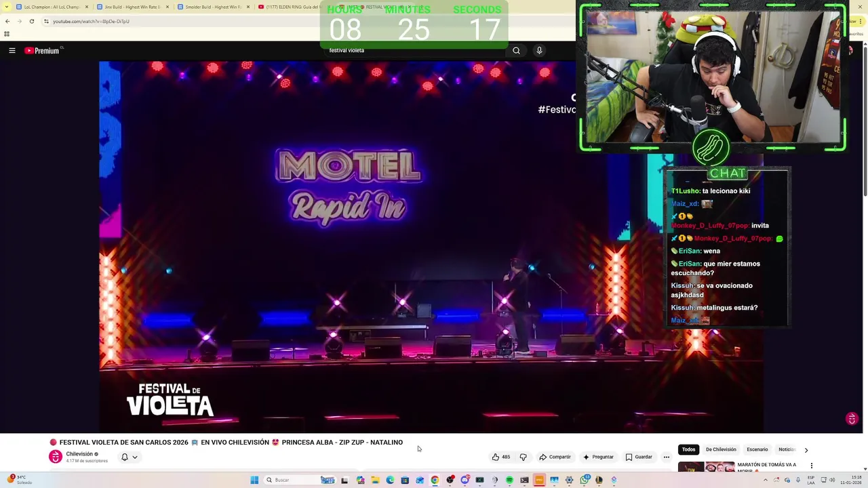Open clock showing 15:18 in taskbar
Screen dimensions: 868x488
click(x=852, y=480)
